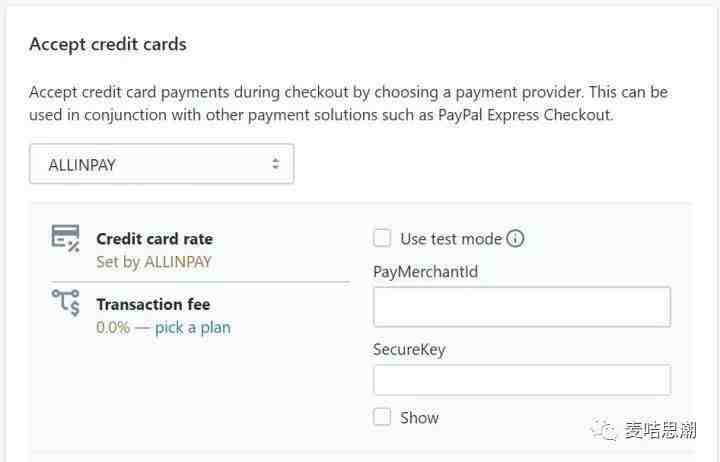Follow the "pick a plan" link
This screenshot has width=720, height=462.
click(x=192, y=327)
